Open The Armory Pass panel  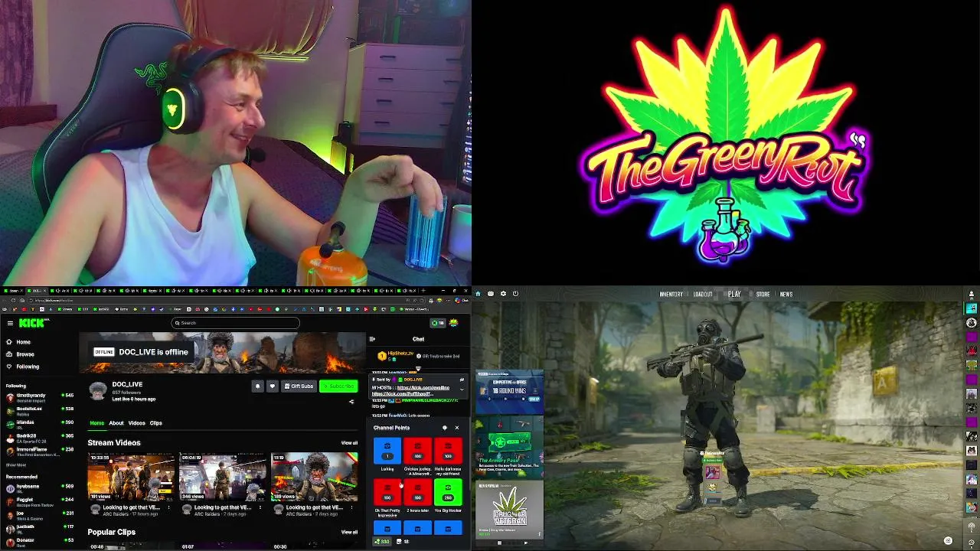509,448
